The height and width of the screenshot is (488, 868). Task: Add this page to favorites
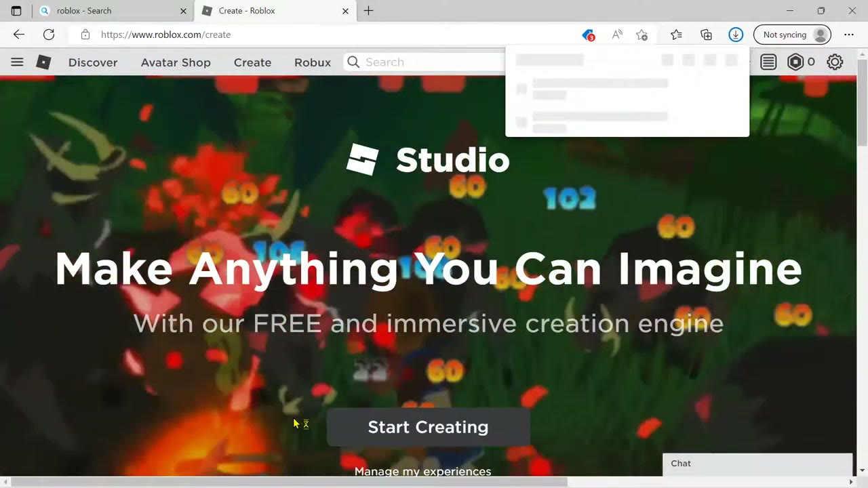(642, 35)
